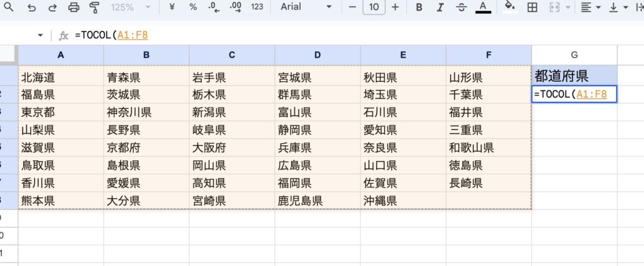Select the paint format roller tool

click(94, 7)
